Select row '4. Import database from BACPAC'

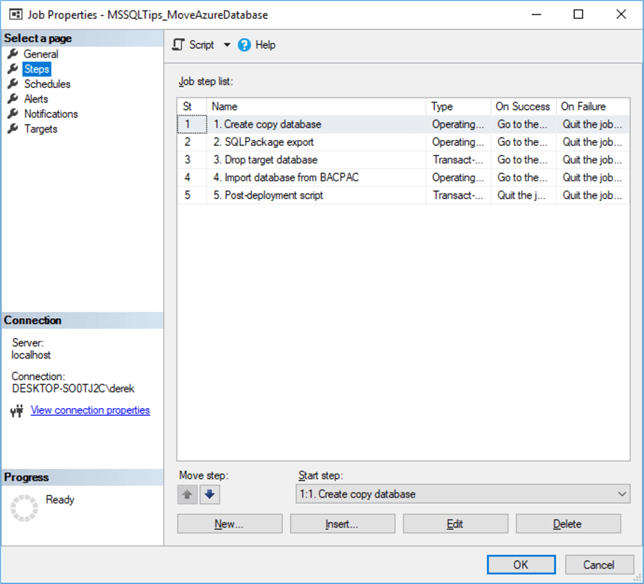403,177
